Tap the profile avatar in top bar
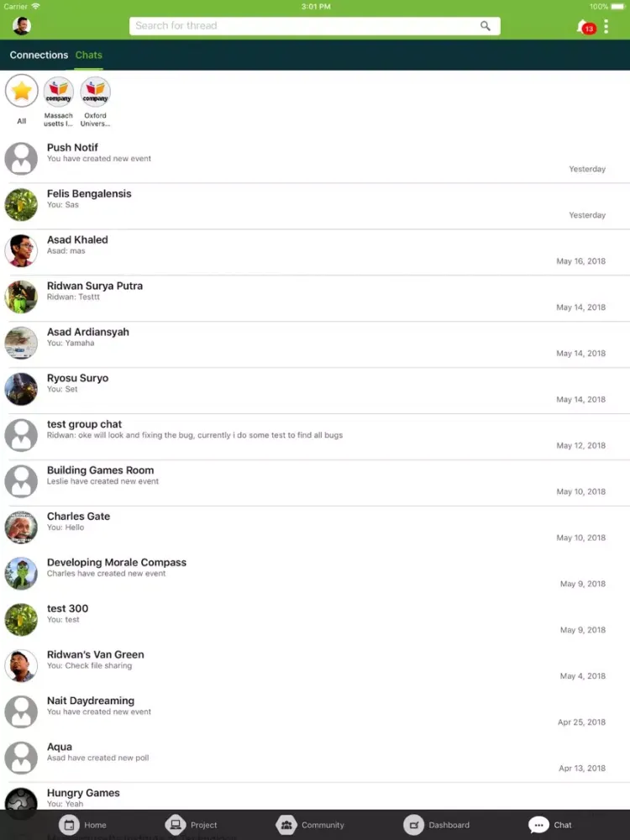The image size is (630, 840). point(22,26)
